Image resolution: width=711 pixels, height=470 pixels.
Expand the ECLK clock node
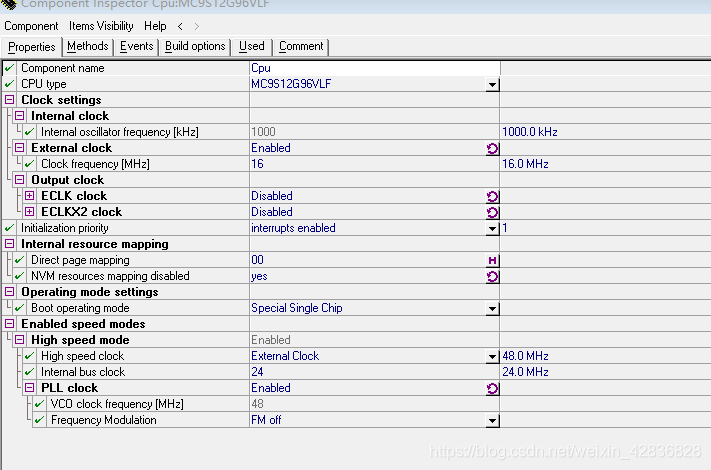pyautogui.click(x=30, y=196)
